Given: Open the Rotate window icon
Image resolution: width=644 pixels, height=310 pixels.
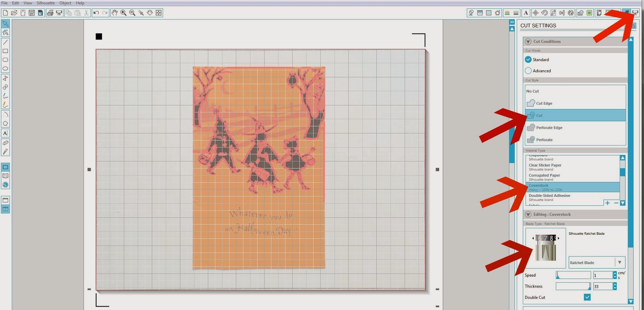Looking at the screenshot, I should 545,13.
